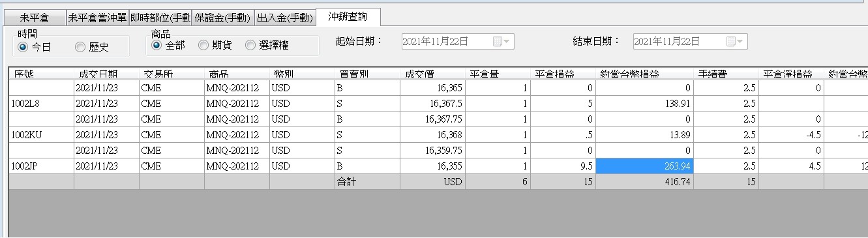Sort by the 商品 column header
This screenshot has width=868, height=238.
[237, 74]
